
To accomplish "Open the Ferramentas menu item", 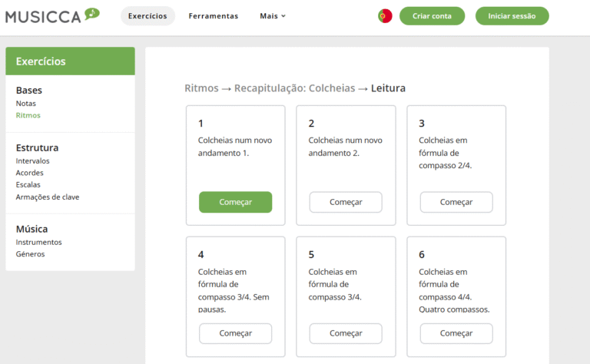I will [x=214, y=16].
